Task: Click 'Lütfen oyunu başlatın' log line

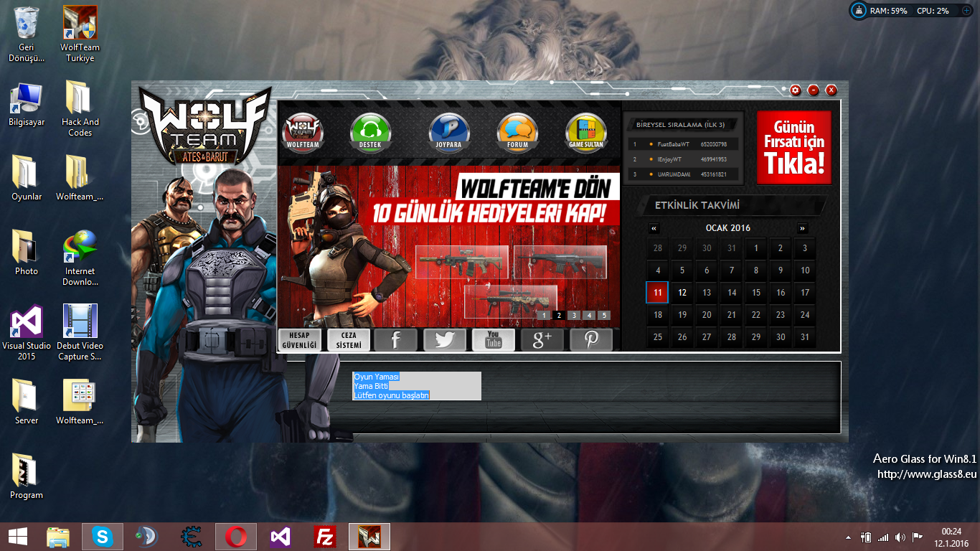Action: point(391,395)
